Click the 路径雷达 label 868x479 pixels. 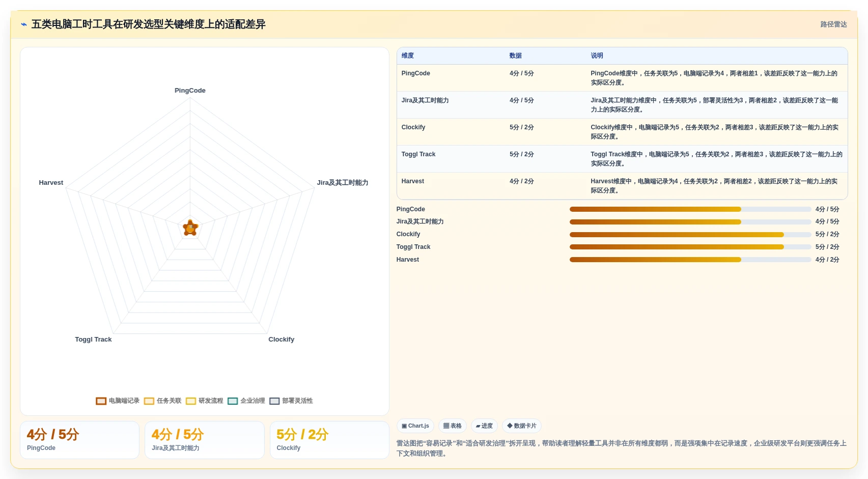tap(833, 24)
